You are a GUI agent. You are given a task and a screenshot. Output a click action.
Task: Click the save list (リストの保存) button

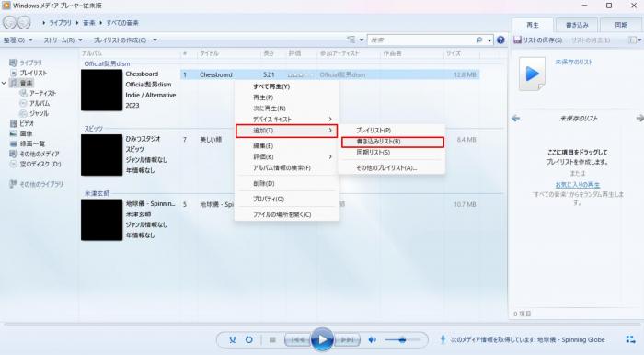click(x=538, y=40)
